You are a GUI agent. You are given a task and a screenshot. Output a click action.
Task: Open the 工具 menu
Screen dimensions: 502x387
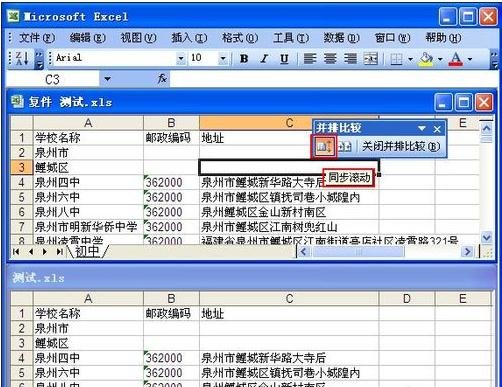291,38
